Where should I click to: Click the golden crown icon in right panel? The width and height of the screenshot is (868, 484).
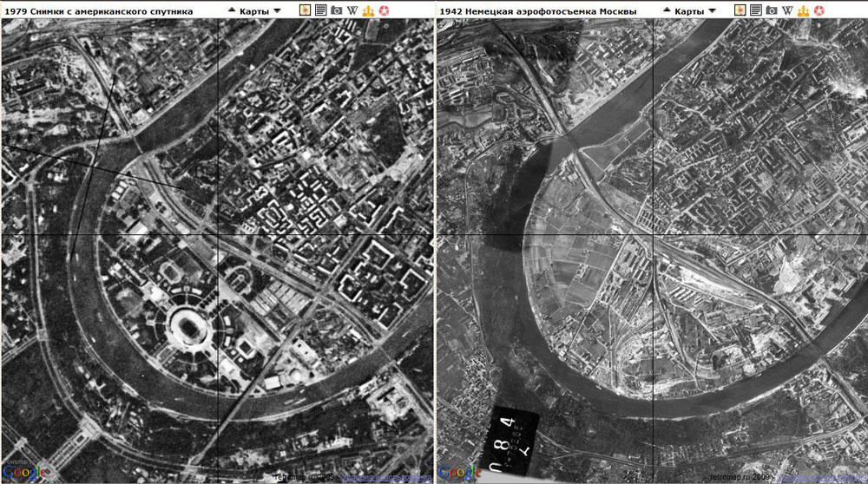click(x=803, y=10)
